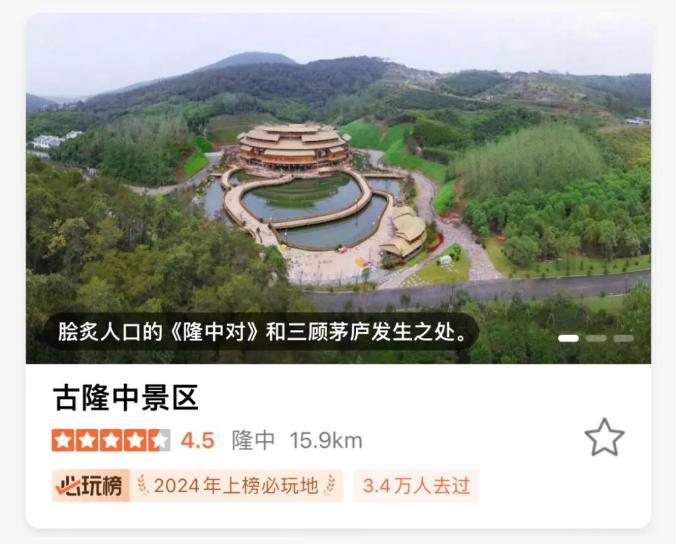The width and height of the screenshot is (676, 544).
Task: Click the third orange rating star
Action: 111,441
